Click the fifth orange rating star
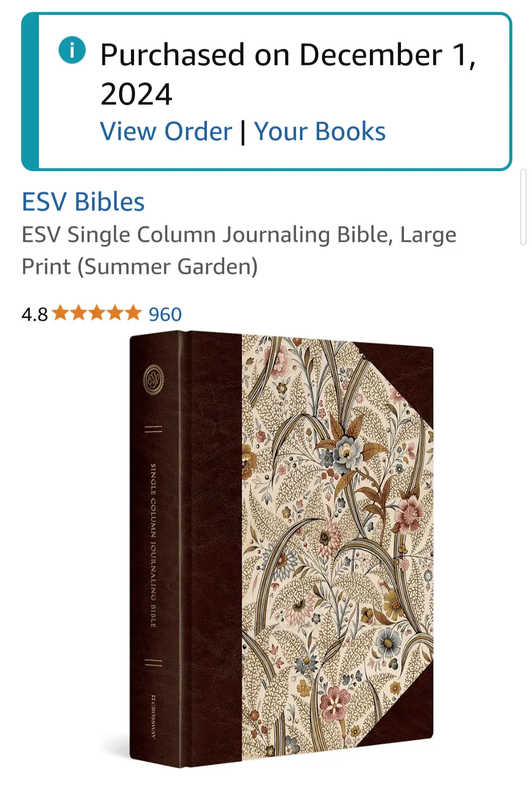 click(133, 312)
